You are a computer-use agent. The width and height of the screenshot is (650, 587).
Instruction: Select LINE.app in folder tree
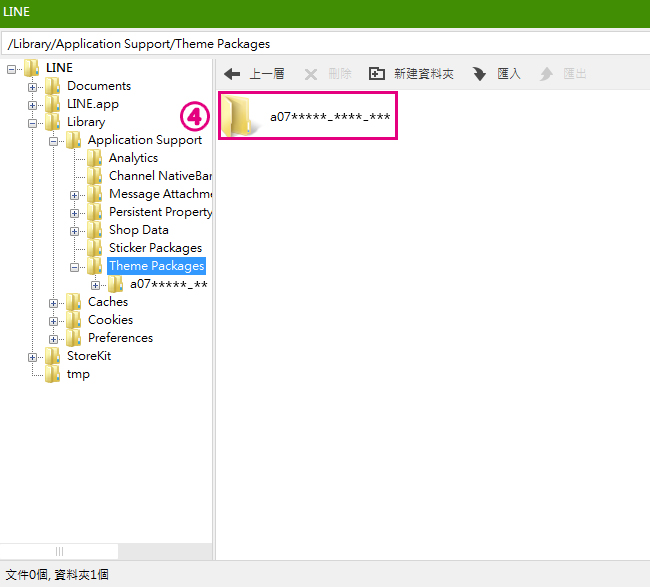(93, 104)
